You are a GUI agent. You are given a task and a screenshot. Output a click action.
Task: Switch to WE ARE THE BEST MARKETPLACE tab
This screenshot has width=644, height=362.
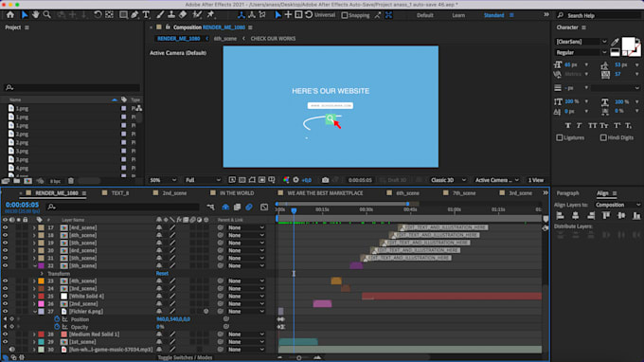325,193
